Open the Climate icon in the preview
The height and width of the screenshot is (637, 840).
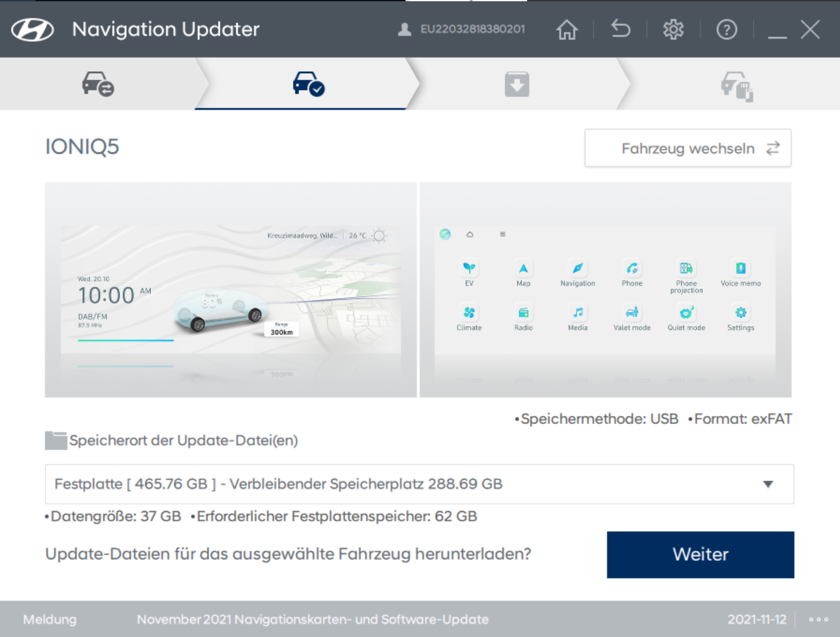click(x=469, y=313)
